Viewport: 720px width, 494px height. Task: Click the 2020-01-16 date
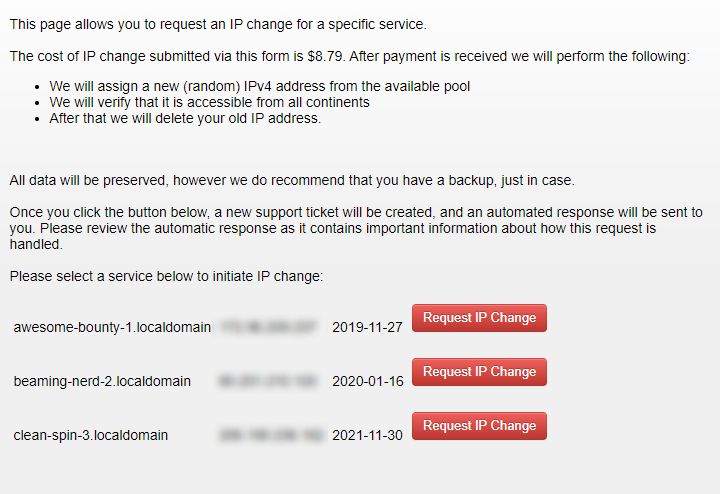click(367, 381)
